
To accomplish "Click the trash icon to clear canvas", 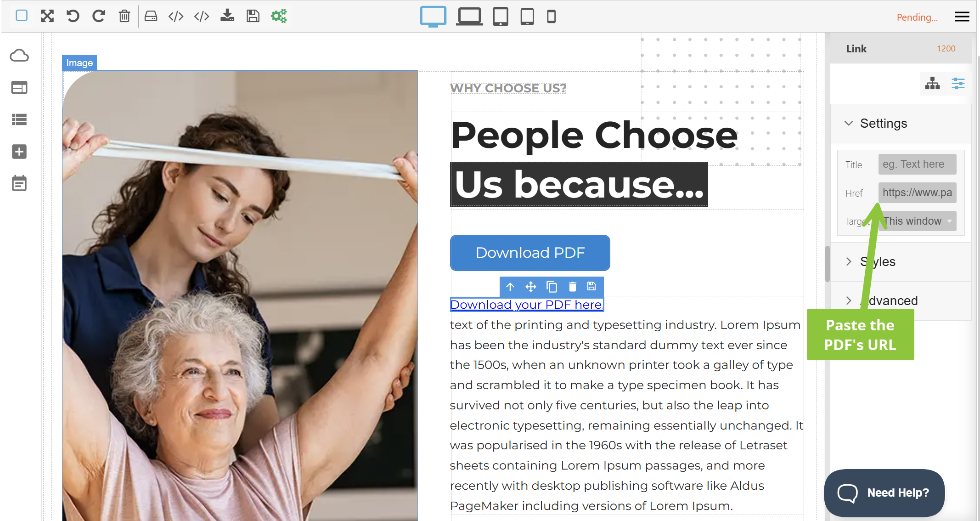I will [124, 16].
